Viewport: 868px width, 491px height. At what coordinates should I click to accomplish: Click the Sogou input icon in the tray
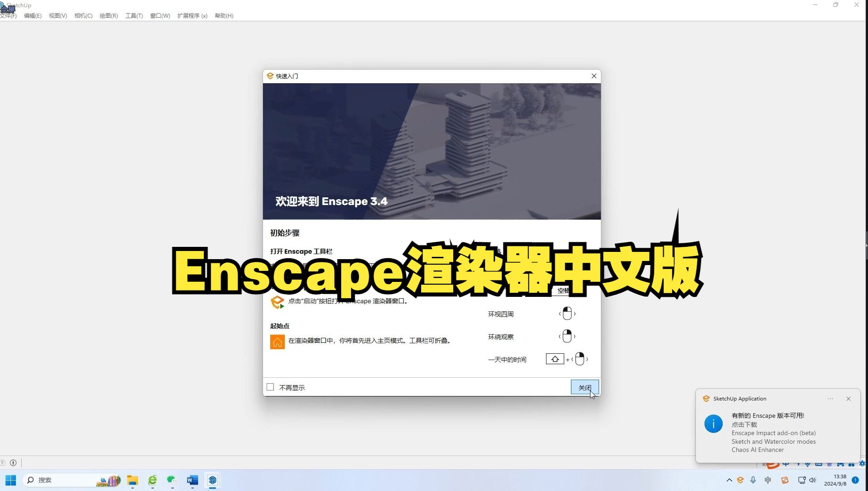(785, 480)
